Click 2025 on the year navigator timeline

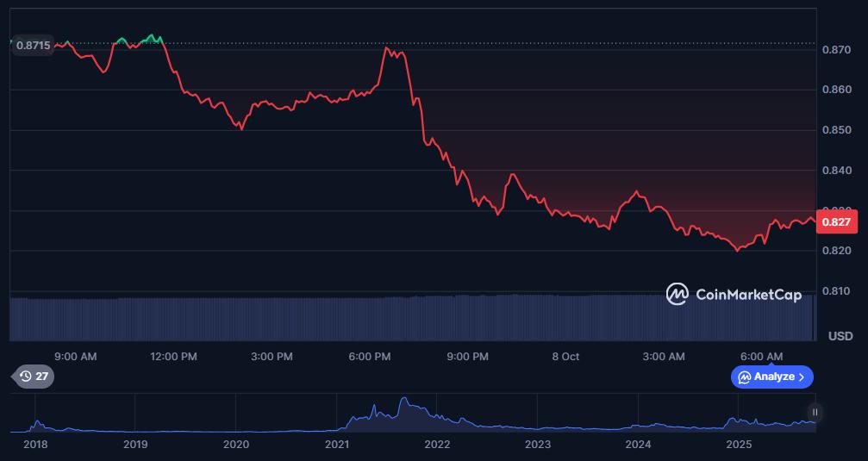point(739,445)
